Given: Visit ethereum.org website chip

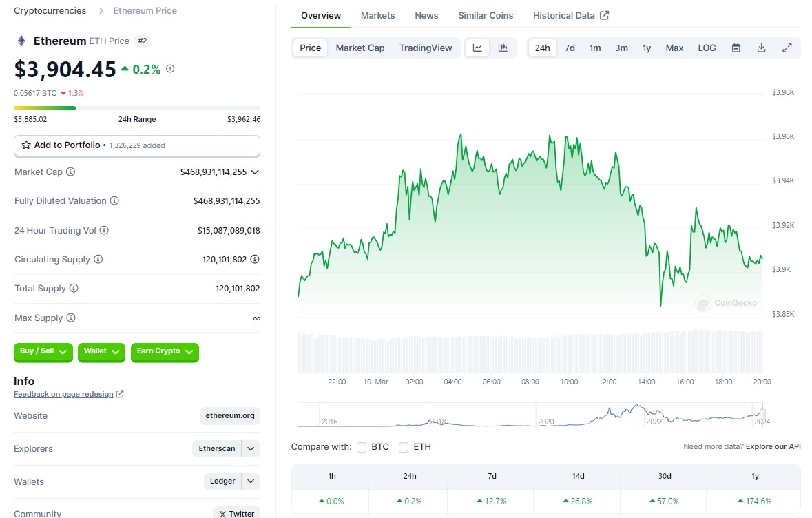Looking at the screenshot, I should click(x=230, y=415).
